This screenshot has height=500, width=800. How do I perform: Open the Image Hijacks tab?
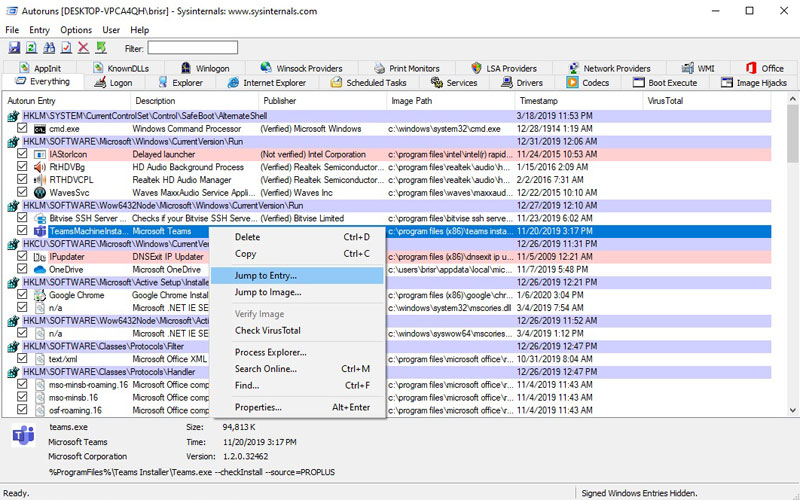coord(754,83)
